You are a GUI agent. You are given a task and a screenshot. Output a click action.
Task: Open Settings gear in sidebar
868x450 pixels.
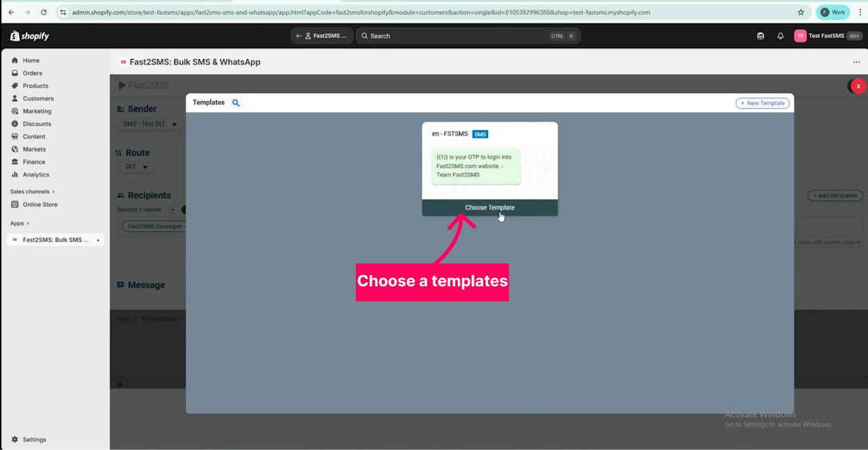[34, 439]
